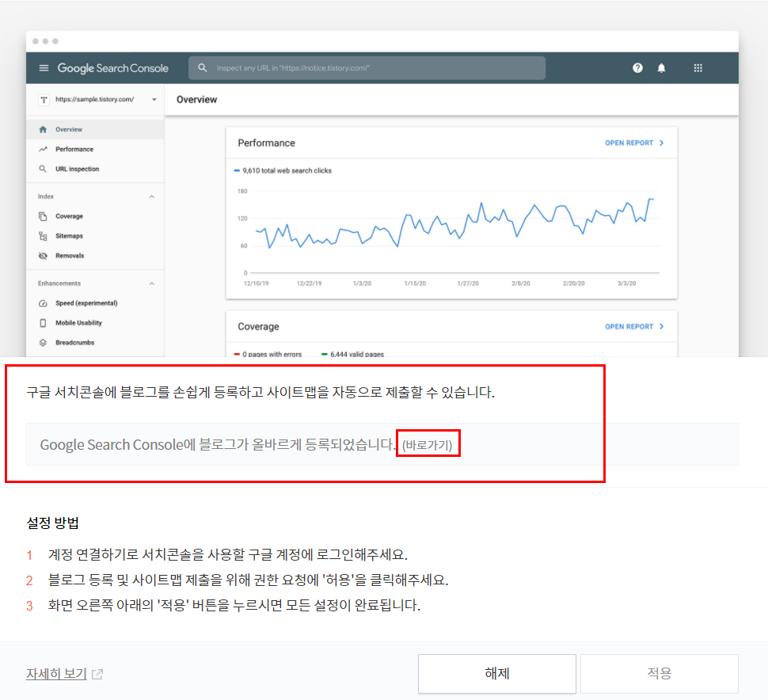Screen dimensions: 768x700
Task: Click the 설정 방법 heading
Action: point(52,523)
